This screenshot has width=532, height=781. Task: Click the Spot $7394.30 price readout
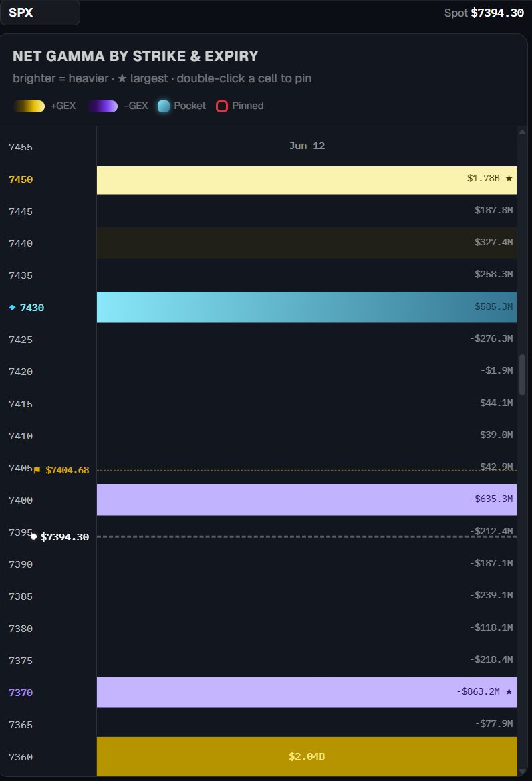click(484, 13)
